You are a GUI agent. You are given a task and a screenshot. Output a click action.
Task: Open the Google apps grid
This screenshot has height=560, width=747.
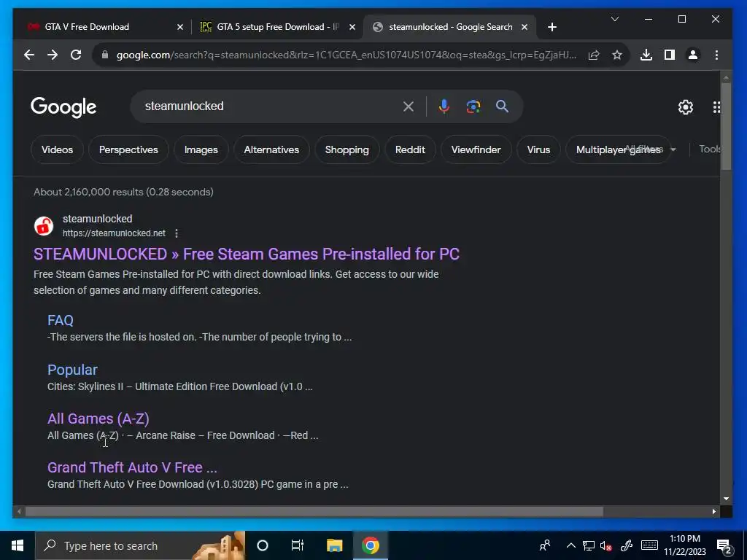(x=716, y=107)
